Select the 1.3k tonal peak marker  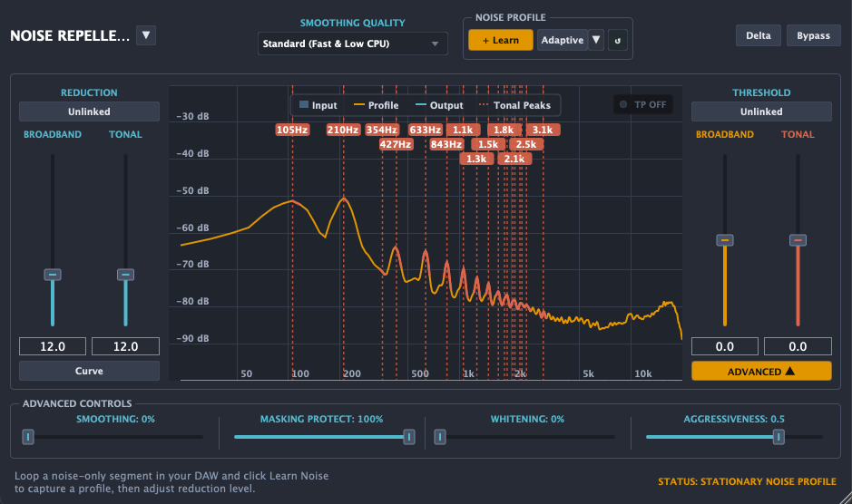[x=476, y=160]
